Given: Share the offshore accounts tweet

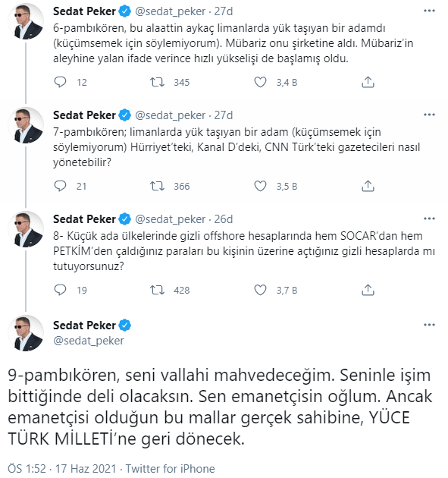Looking at the screenshot, I should (368, 290).
